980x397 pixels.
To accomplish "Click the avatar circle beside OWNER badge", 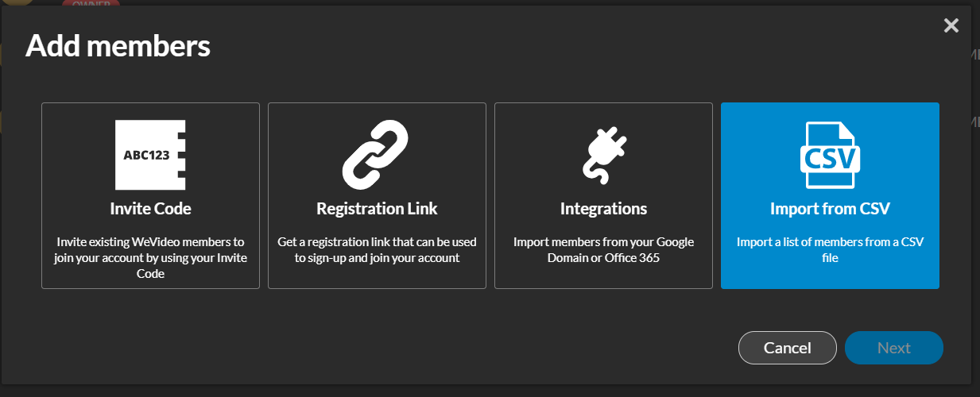I will click(x=17, y=2).
